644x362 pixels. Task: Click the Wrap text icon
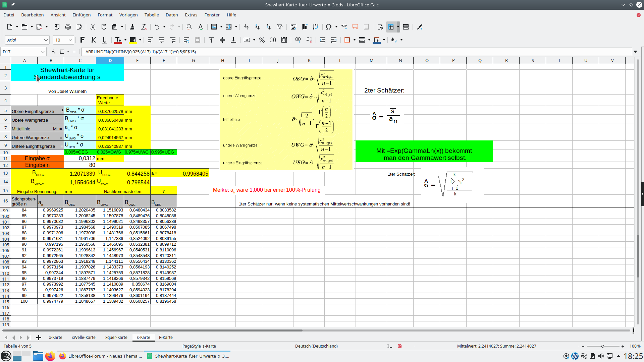[x=186, y=40]
